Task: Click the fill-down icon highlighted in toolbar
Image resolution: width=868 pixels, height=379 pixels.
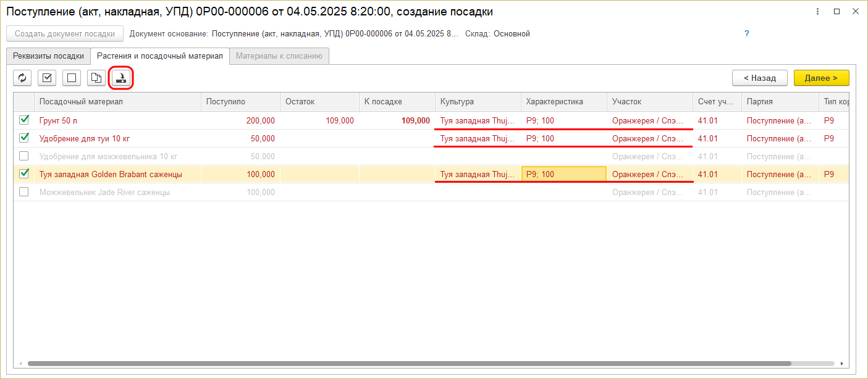Action: pos(121,78)
